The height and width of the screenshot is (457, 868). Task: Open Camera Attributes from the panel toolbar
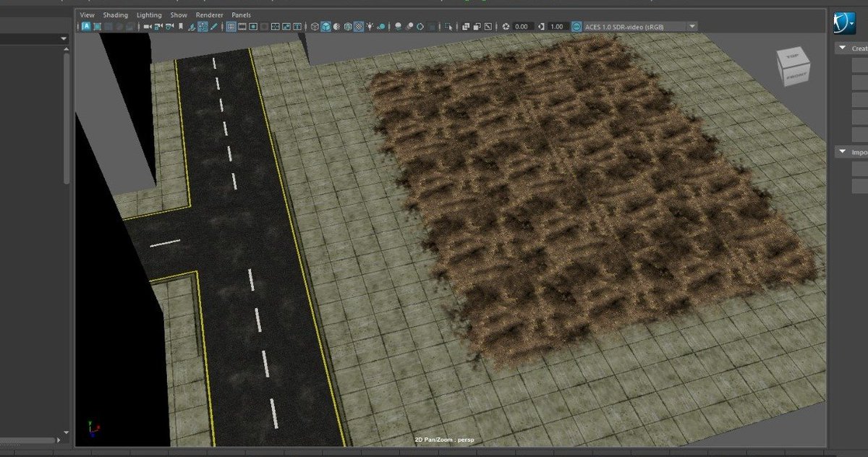[169, 26]
